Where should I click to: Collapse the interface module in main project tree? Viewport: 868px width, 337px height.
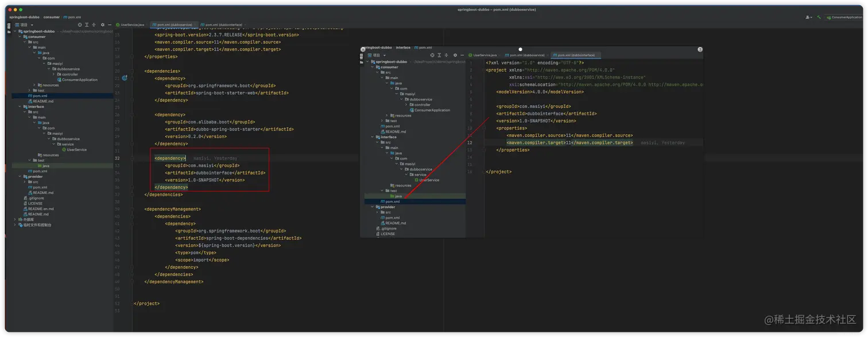tap(21, 106)
